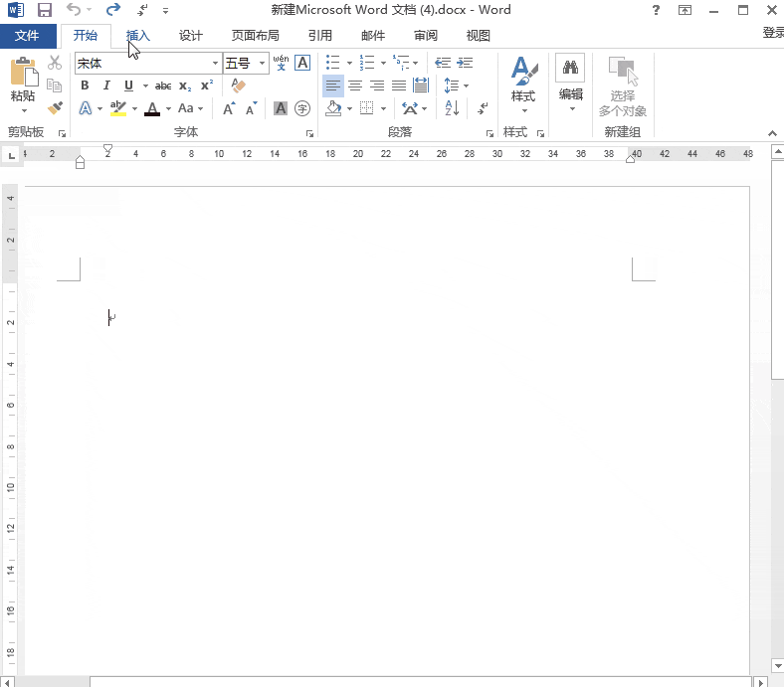784x687 pixels.
Task: Open Font dialog launcher
Action: 310,133
